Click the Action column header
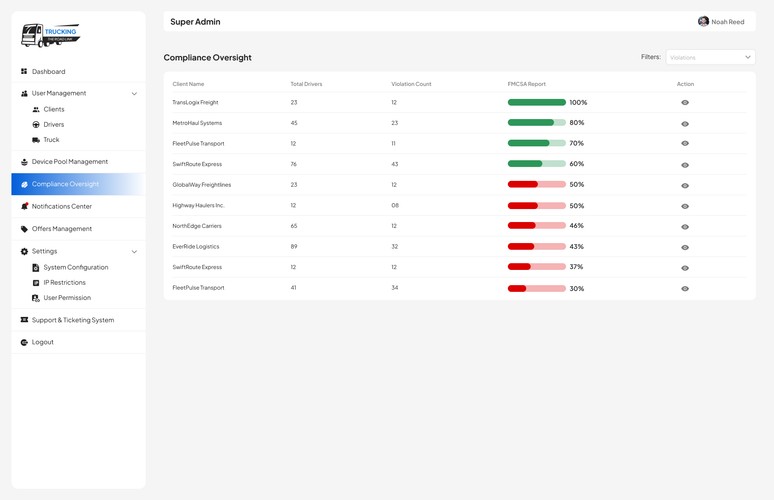 pos(685,84)
